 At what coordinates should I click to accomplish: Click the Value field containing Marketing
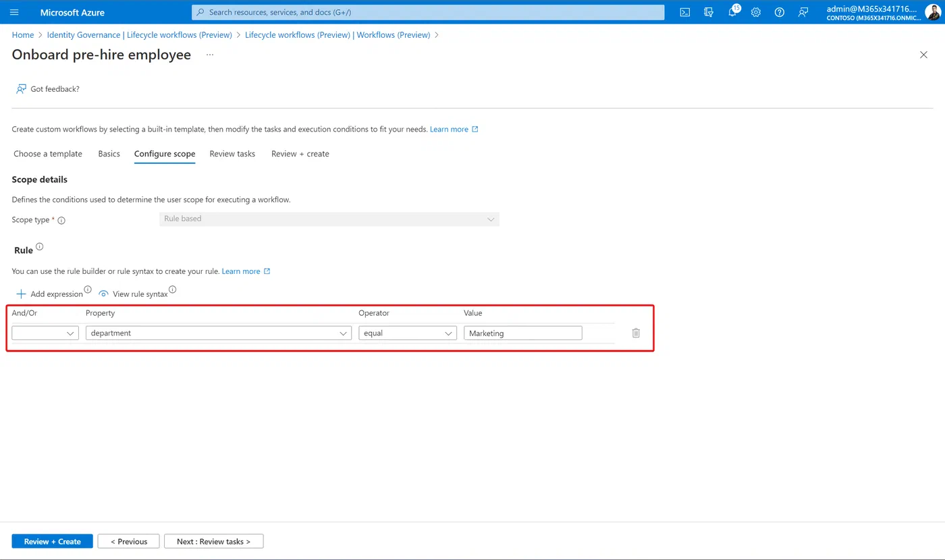pos(523,333)
